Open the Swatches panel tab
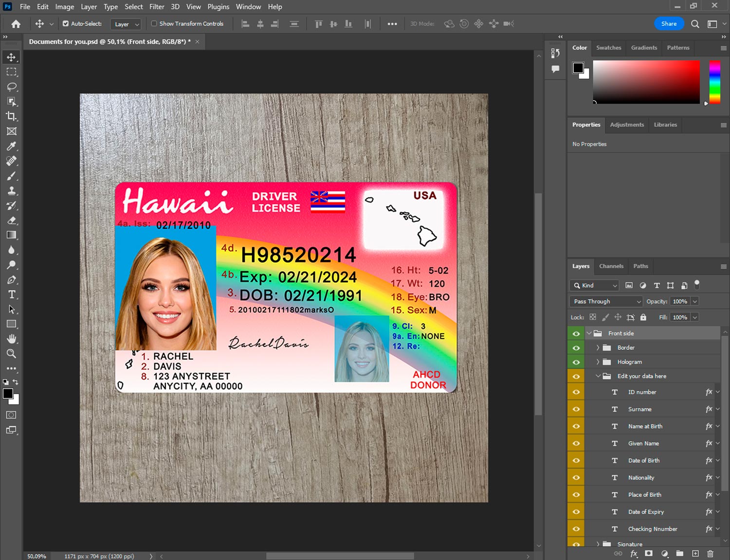The width and height of the screenshot is (730, 560). coord(608,48)
